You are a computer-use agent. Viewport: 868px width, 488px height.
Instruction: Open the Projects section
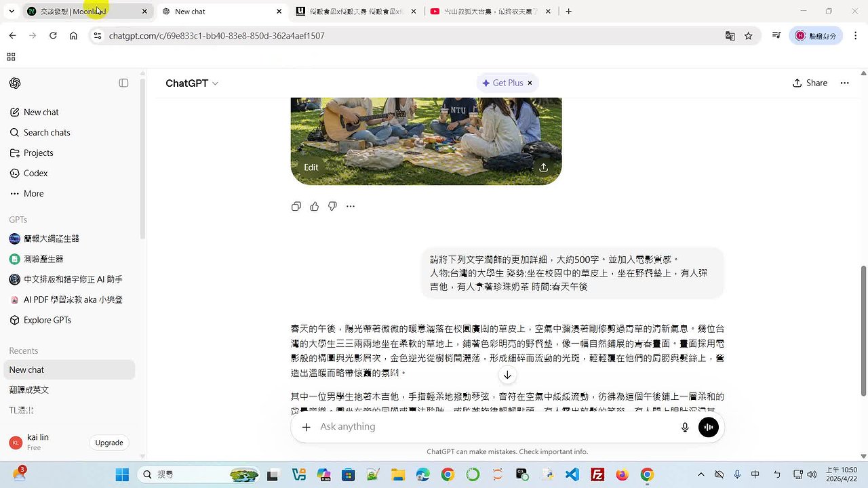pos(38,152)
